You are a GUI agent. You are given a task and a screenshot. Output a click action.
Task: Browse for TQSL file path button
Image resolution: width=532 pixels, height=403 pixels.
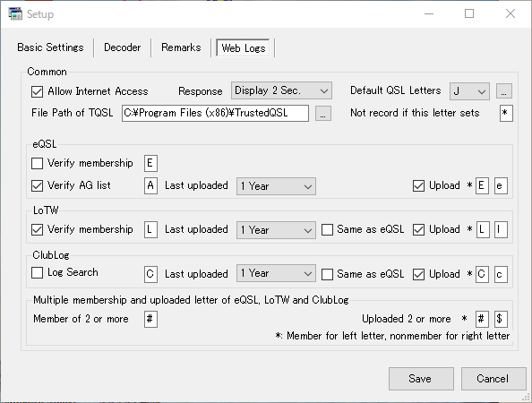click(323, 114)
